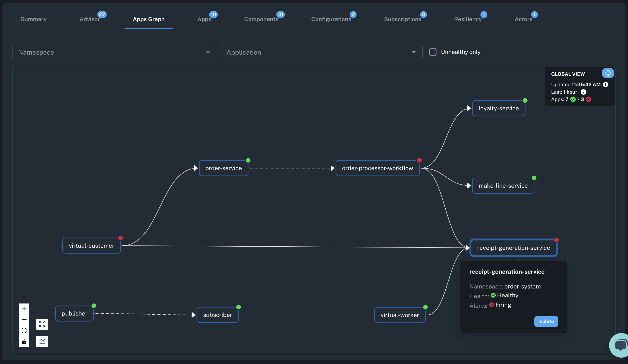Image resolution: width=628 pixels, height=364 pixels.
Task: Select the Apps Graph tab
Action: click(149, 19)
